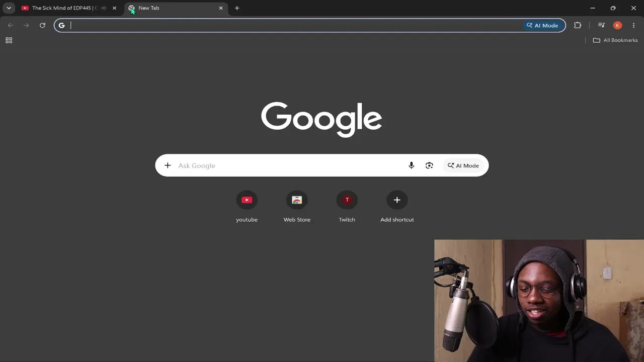The height and width of the screenshot is (362, 644).
Task: Click the plus icon in the search box
Action: 168,165
